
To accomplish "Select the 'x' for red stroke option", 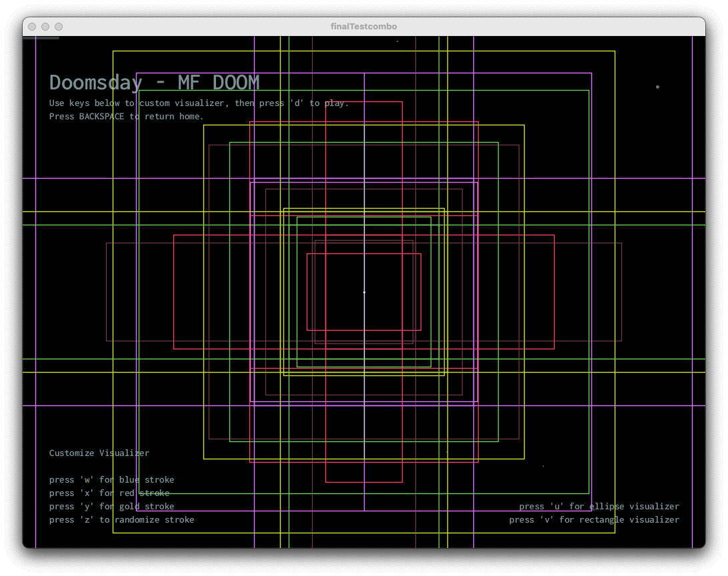I will (x=109, y=493).
